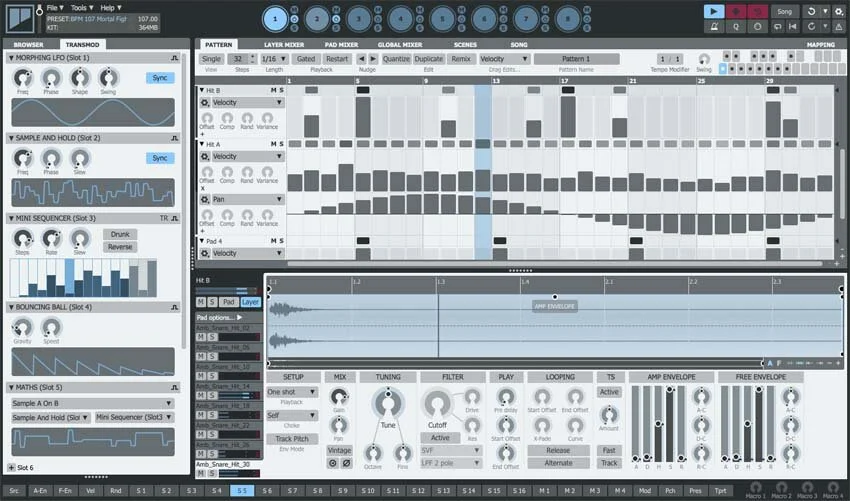
Task: Click the Song mode button
Action: (784, 11)
